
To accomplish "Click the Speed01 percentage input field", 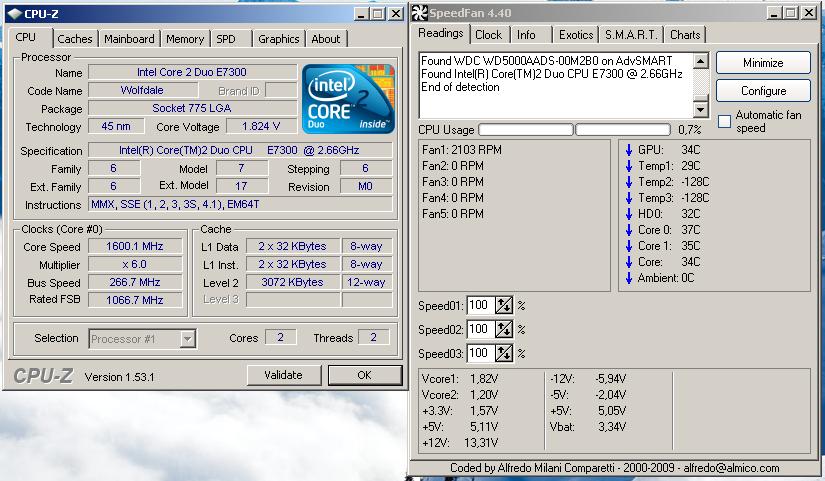I will pos(480,305).
